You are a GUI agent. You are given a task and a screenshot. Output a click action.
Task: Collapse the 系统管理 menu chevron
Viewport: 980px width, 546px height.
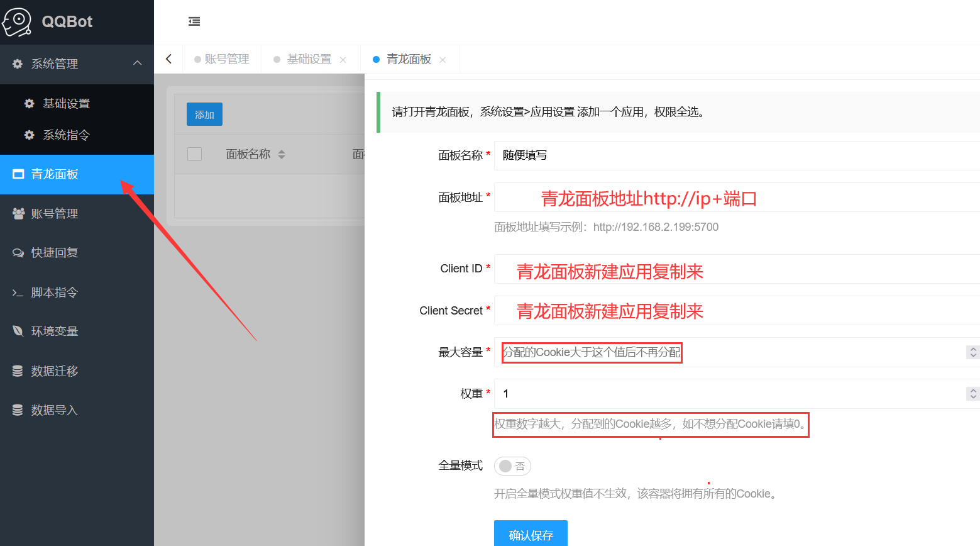137,63
